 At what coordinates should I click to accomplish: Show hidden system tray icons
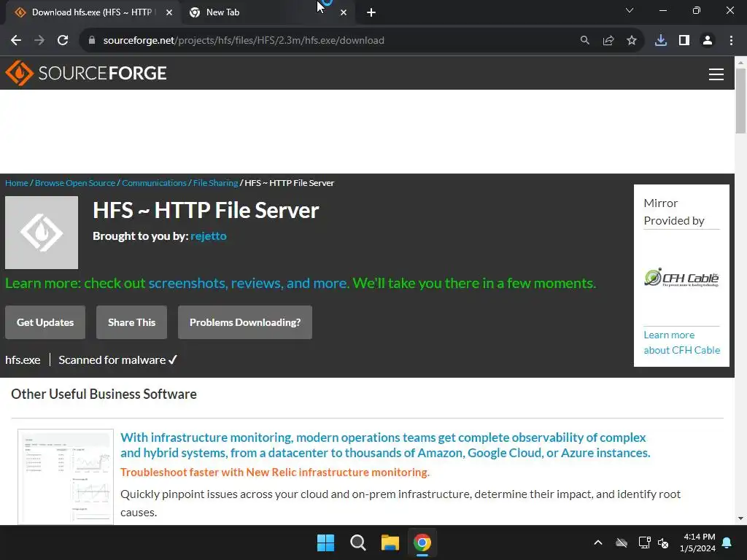pos(598,542)
